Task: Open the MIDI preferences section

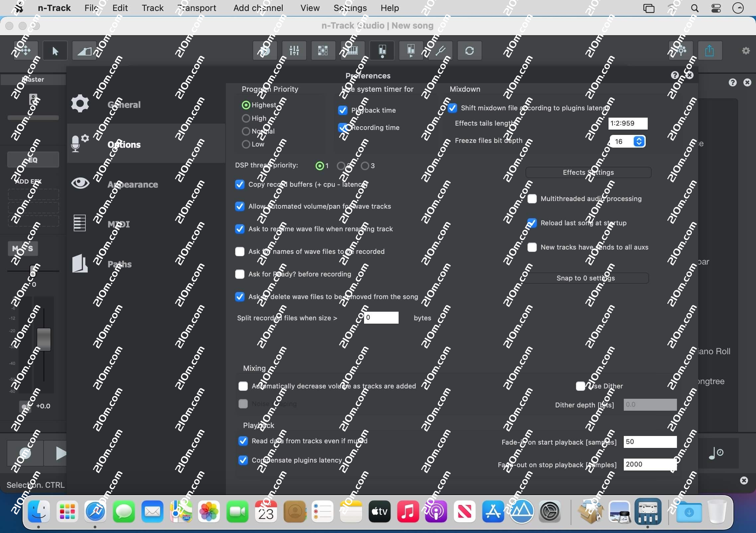Action: tap(119, 224)
